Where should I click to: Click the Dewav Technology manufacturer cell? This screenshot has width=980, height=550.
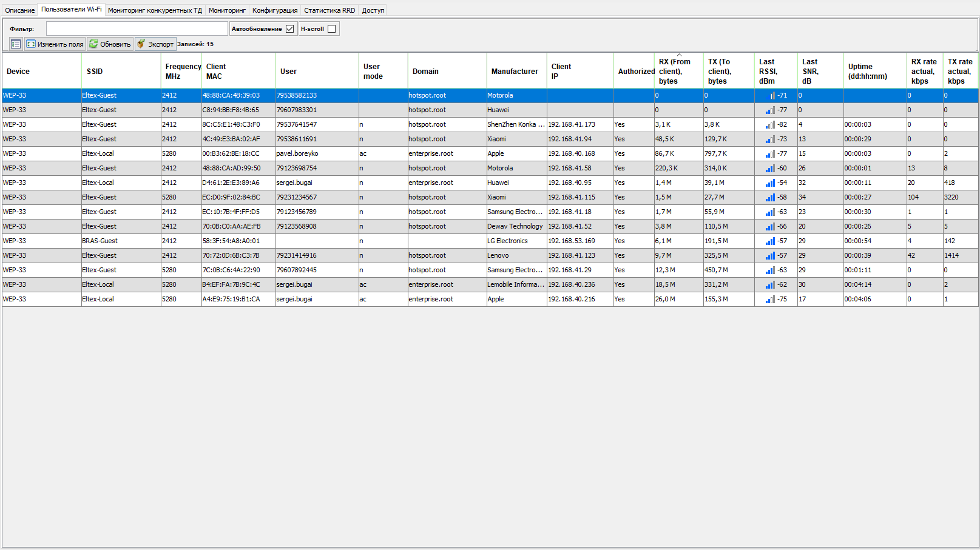[x=517, y=227]
